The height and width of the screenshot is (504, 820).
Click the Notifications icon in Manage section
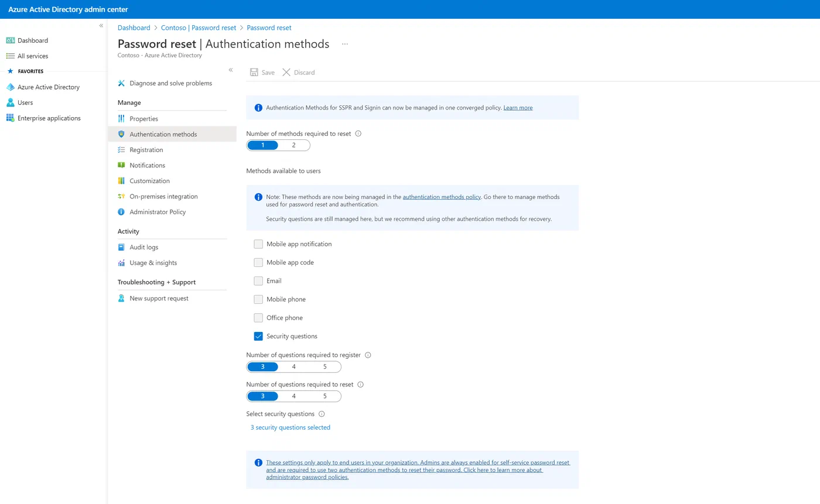[121, 166]
